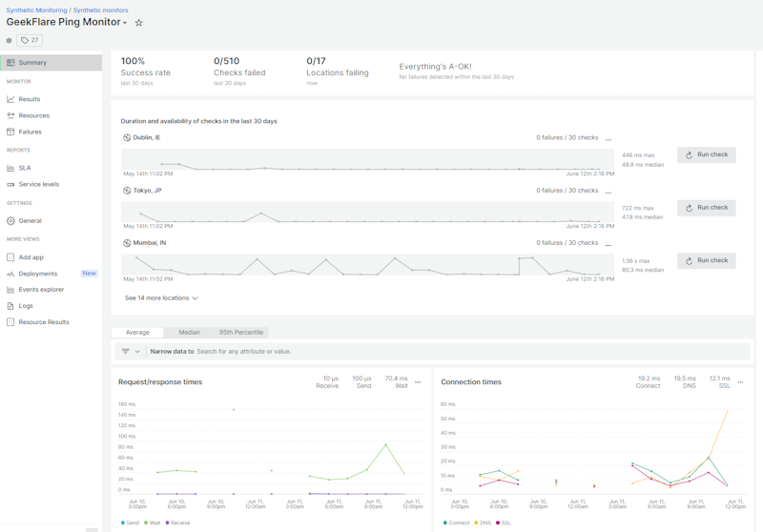763x532 pixels.
Task: Open Results from the Monitor section
Action: point(30,99)
